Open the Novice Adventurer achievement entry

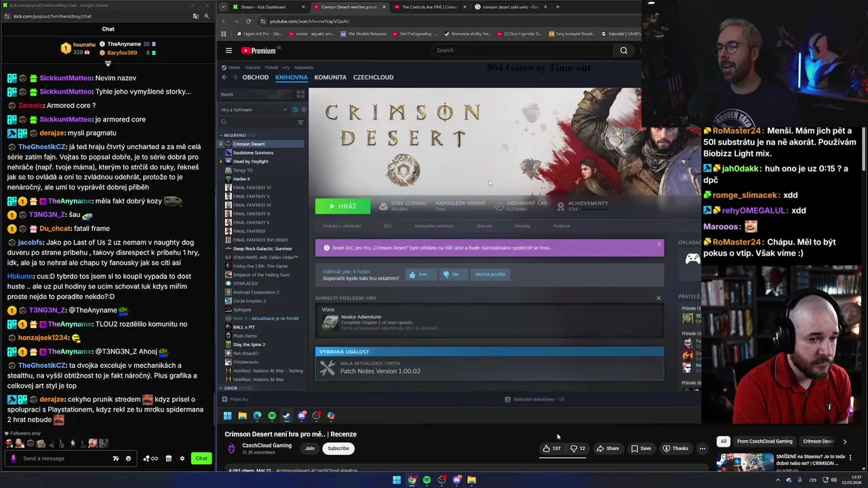point(489,322)
